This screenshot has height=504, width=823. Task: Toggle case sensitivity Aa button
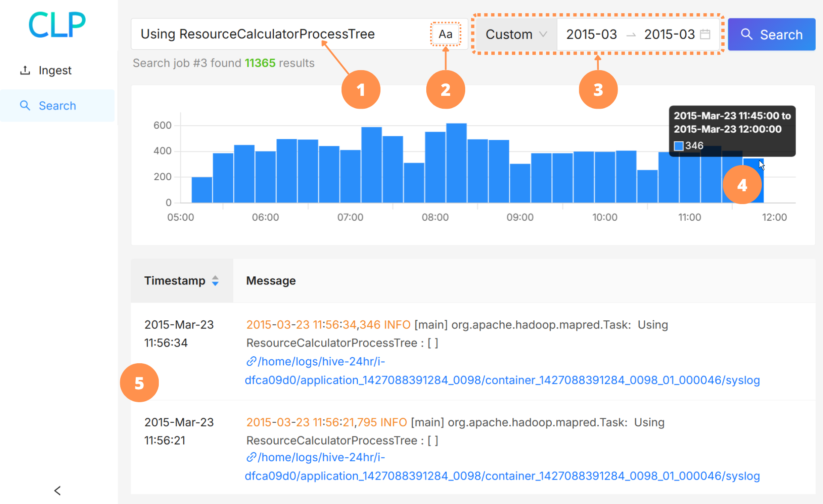click(445, 34)
